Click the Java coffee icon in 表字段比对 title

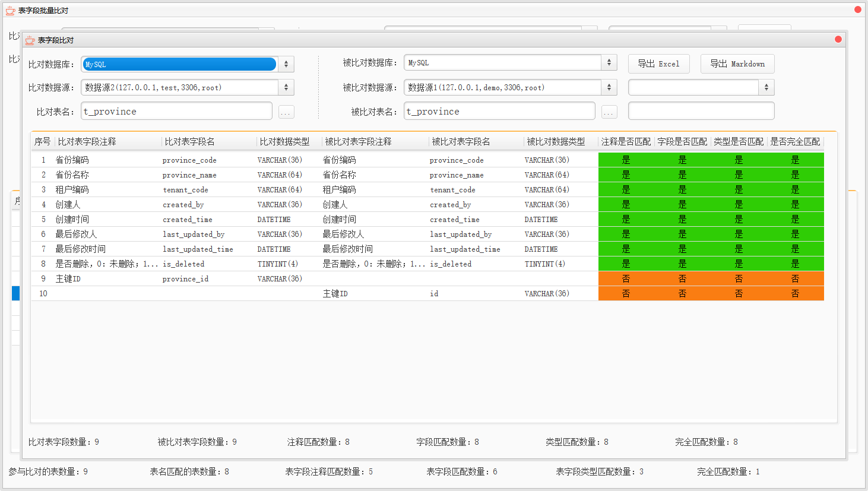point(30,40)
